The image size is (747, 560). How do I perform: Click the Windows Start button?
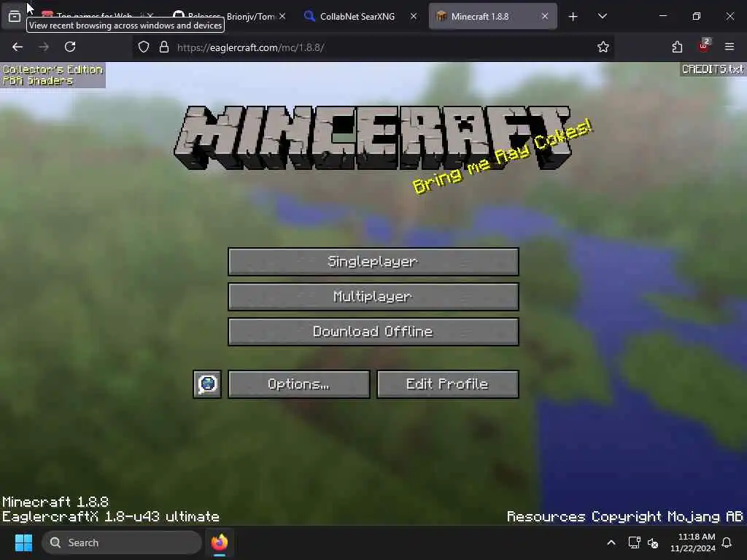pos(23,542)
